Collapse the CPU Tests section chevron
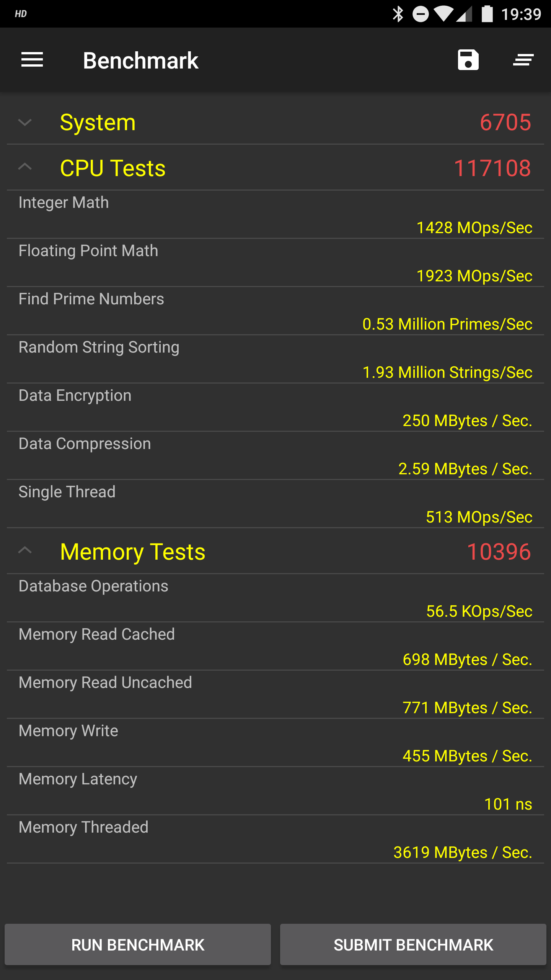The image size is (551, 980). tap(25, 167)
